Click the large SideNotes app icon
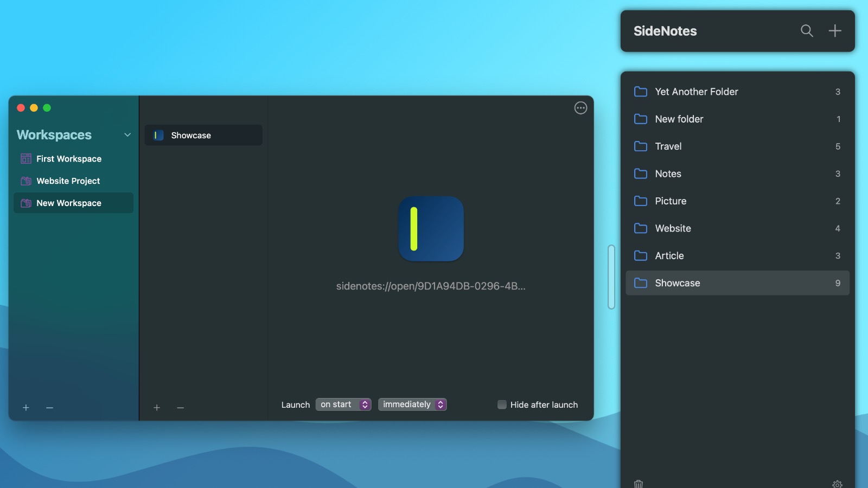Screen dimensions: 868x488 pos(431,229)
